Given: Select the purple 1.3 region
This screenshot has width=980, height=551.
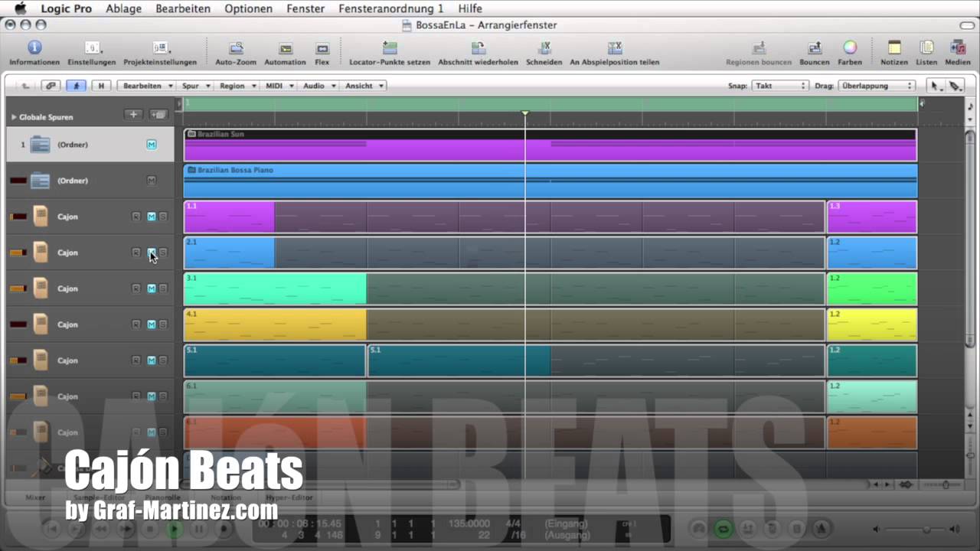Looking at the screenshot, I should 871,217.
